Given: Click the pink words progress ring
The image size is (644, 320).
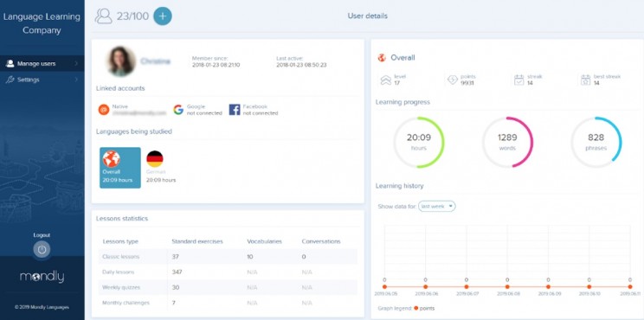Looking at the screenshot, I should tap(507, 142).
